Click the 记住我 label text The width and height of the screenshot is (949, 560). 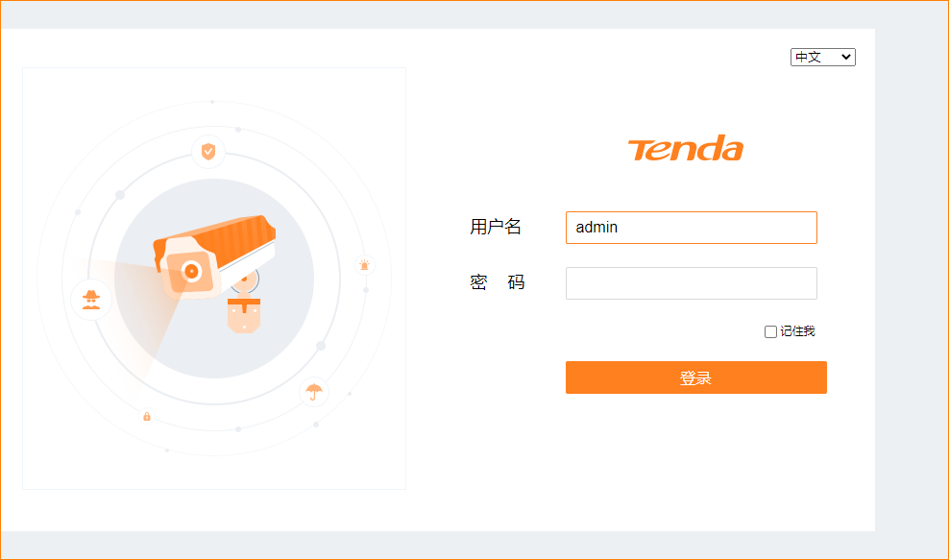[x=797, y=331]
